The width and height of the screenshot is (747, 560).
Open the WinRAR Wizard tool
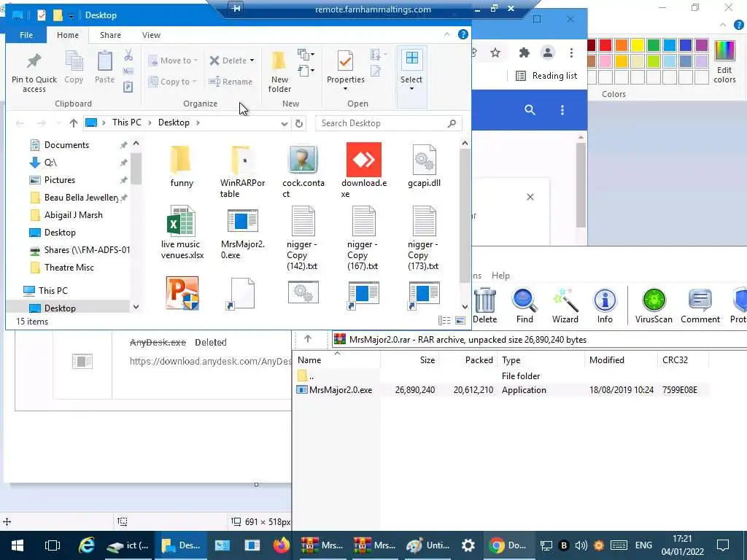coord(565,306)
